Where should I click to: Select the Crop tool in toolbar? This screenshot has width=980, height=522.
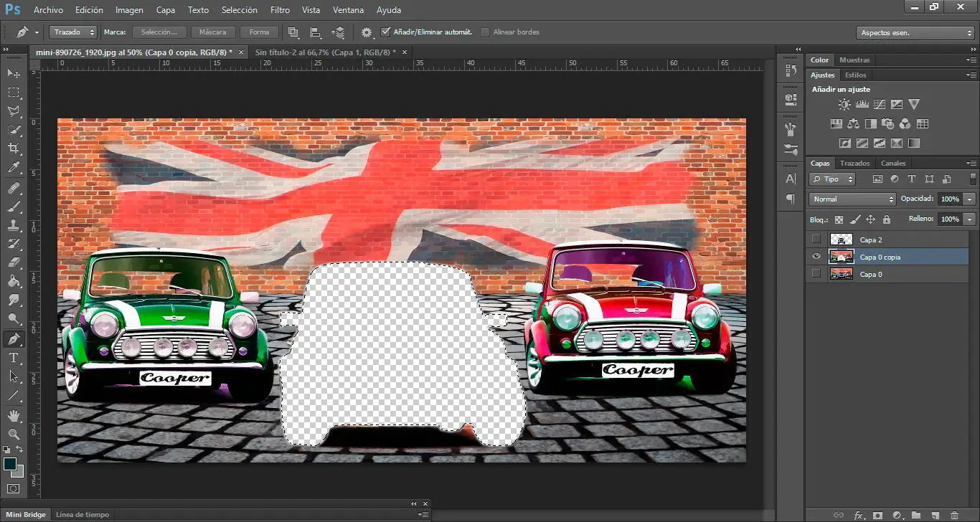14,149
